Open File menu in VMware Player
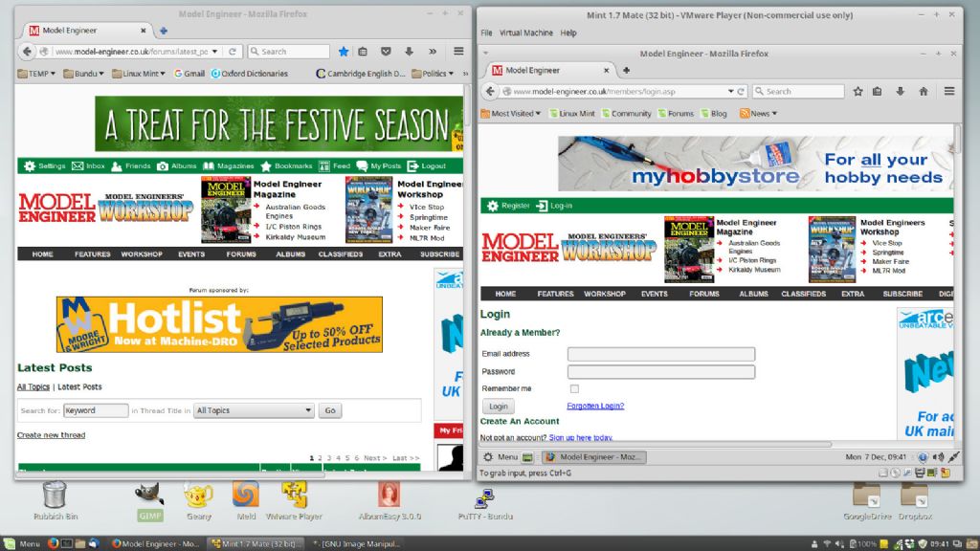 click(486, 33)
